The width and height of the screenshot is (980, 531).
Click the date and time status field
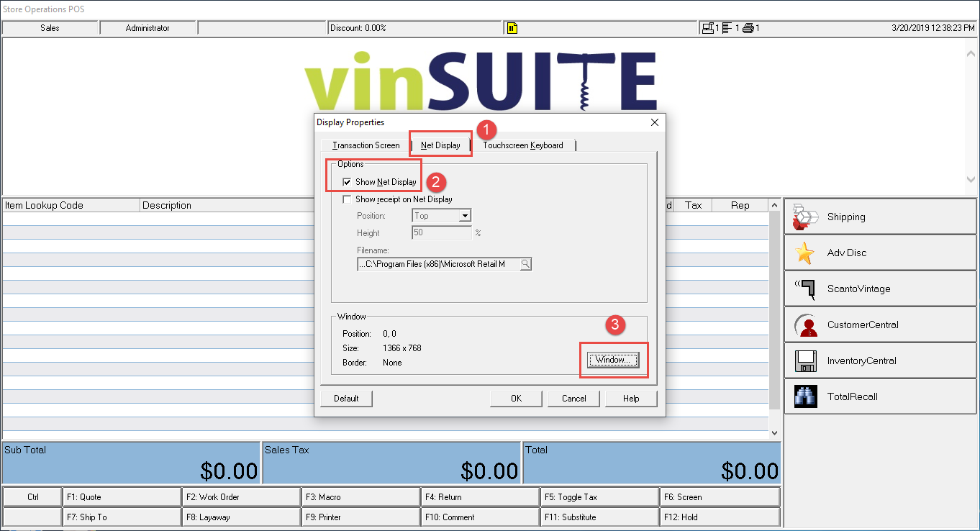point(933,28)
